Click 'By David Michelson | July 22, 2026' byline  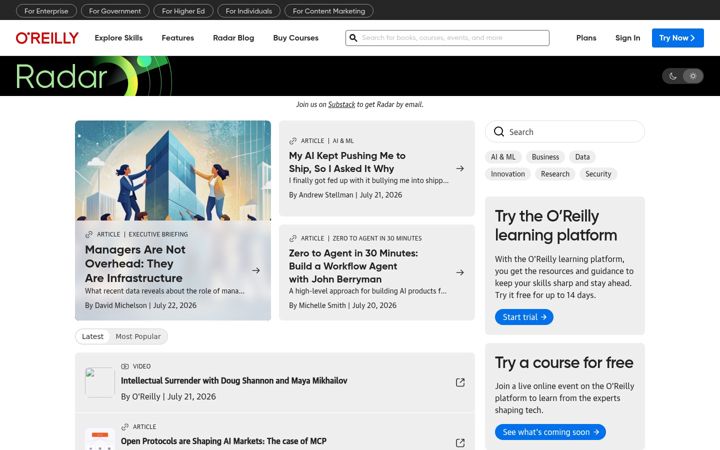[141, 305]
